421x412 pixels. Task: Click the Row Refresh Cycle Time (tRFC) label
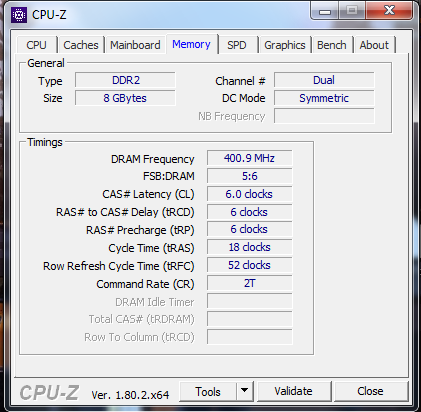coord(119,266)
